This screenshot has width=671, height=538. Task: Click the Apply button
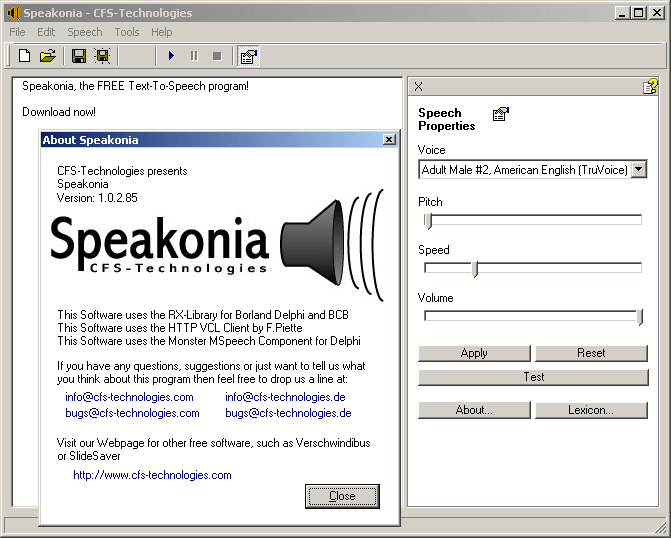point(474,353)
